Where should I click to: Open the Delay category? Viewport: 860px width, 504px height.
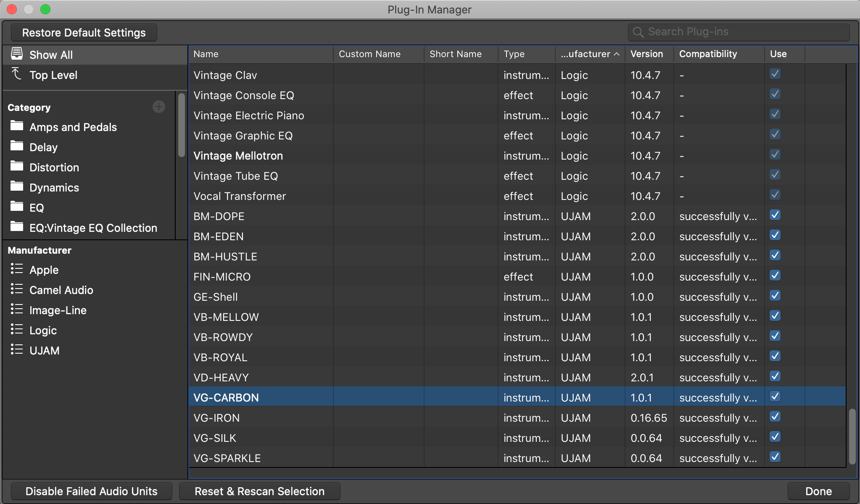coord(89,147)
